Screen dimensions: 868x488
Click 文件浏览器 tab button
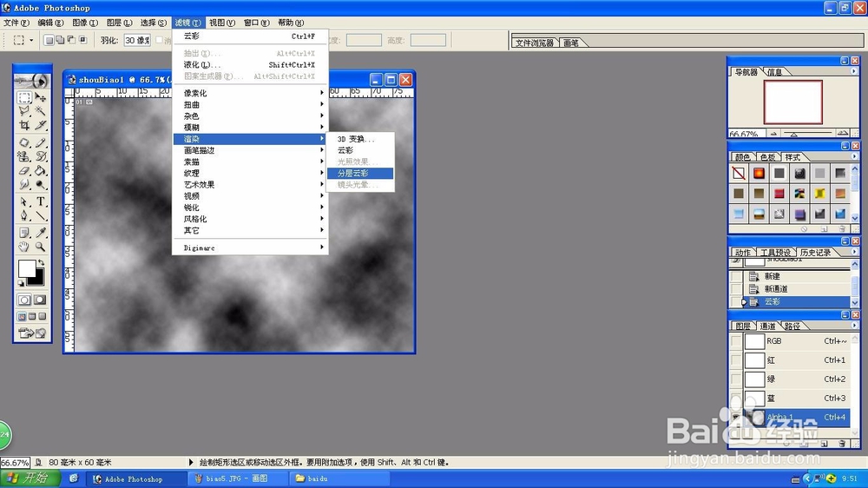(x=534, y=43)
